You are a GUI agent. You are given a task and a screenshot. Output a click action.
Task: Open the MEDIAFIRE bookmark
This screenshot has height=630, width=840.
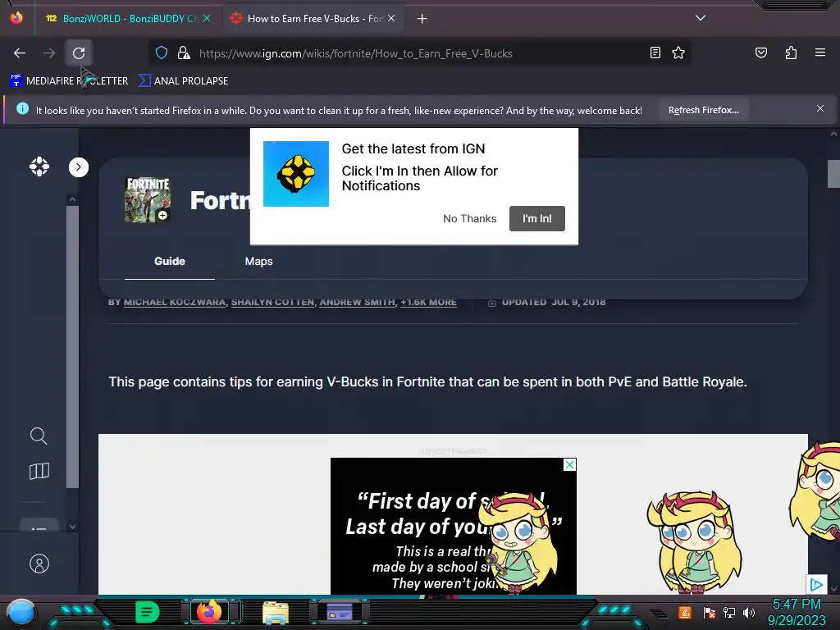click(x=69, y=81)
